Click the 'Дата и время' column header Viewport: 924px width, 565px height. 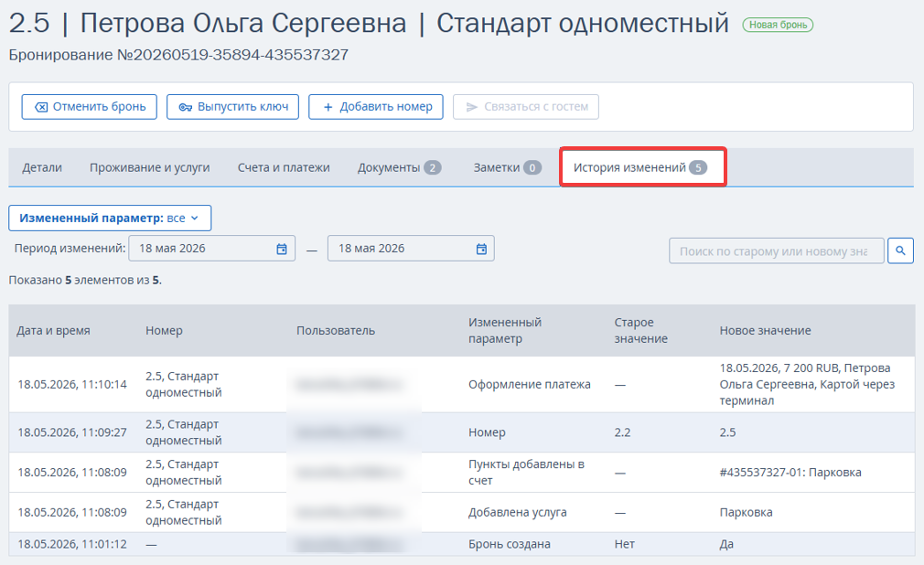53,331
